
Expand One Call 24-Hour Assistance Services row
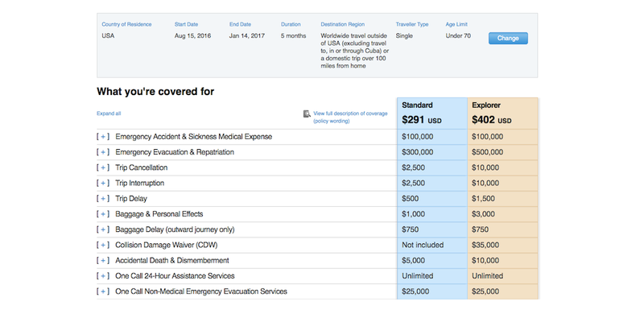tap(103, 275)
